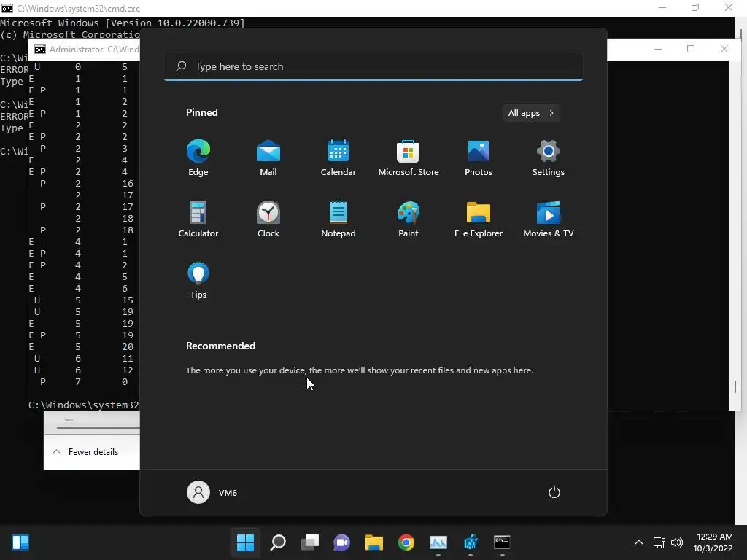Select the Administrator command prompt title bar
This screenshot has height=560, width=747.
(x=85, y=49)
